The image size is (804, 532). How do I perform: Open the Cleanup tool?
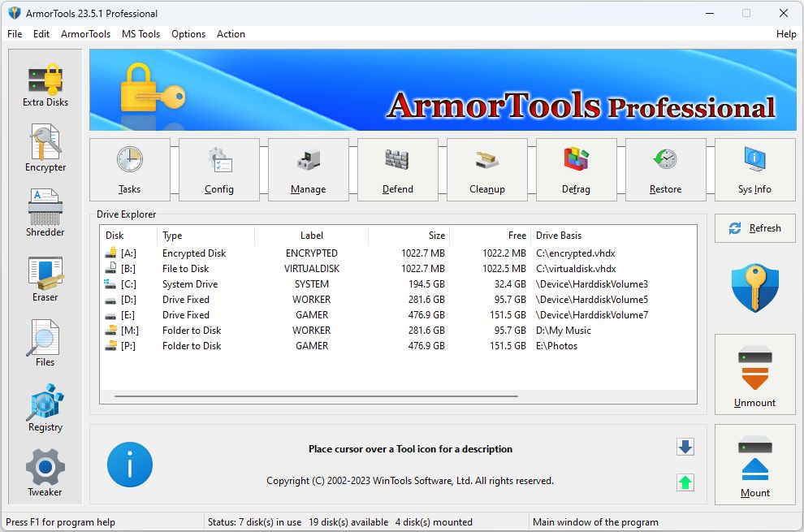pyautogui.click(x=486, y=170)
